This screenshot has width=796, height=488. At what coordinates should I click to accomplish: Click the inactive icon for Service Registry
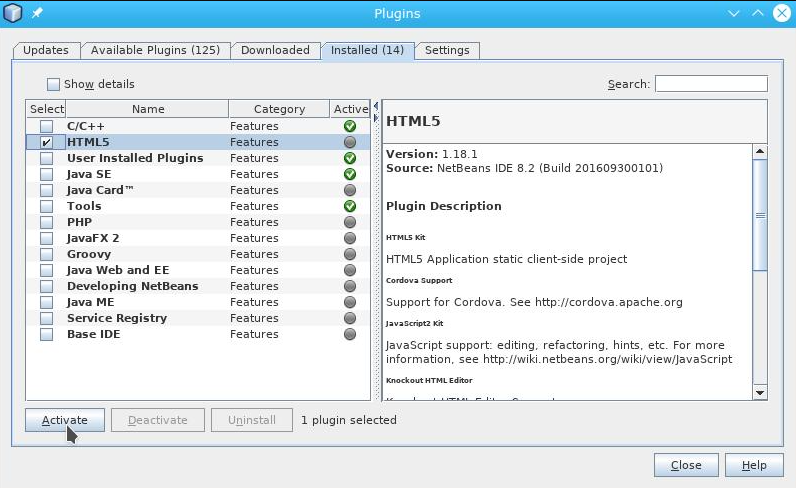coord(350,318)
